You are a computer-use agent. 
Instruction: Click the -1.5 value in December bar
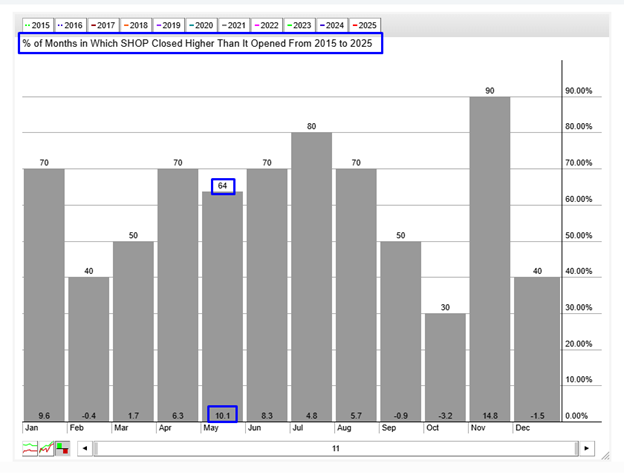pyautogui.click(x=537, y=416)
